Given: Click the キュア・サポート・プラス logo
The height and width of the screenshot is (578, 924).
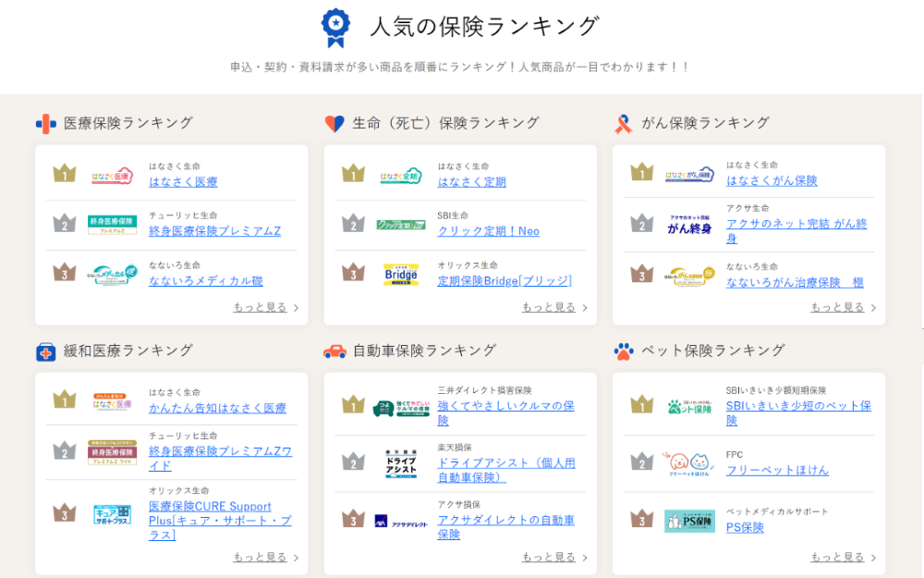Looking at the screenshot, I should click(113, 514).
